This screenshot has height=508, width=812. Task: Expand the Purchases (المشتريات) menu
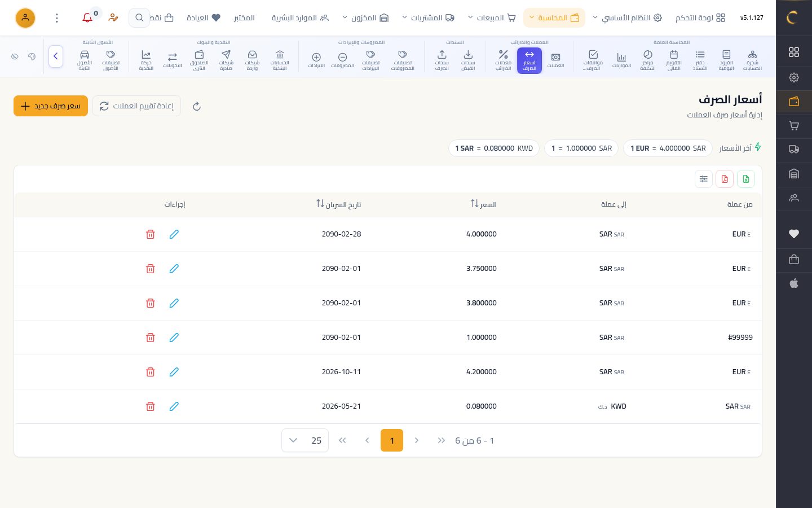click(428, 18)
